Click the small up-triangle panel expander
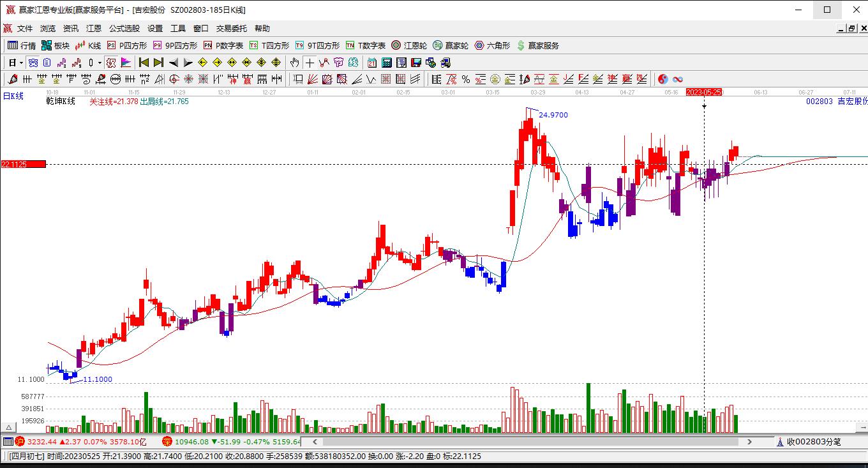The image size is (868, 468). [x=9, y=427]
